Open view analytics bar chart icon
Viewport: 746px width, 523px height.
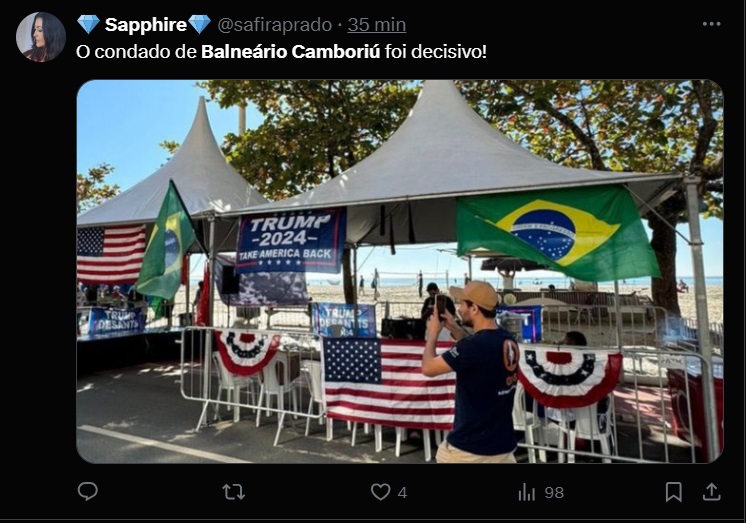[x=527, y=492]
